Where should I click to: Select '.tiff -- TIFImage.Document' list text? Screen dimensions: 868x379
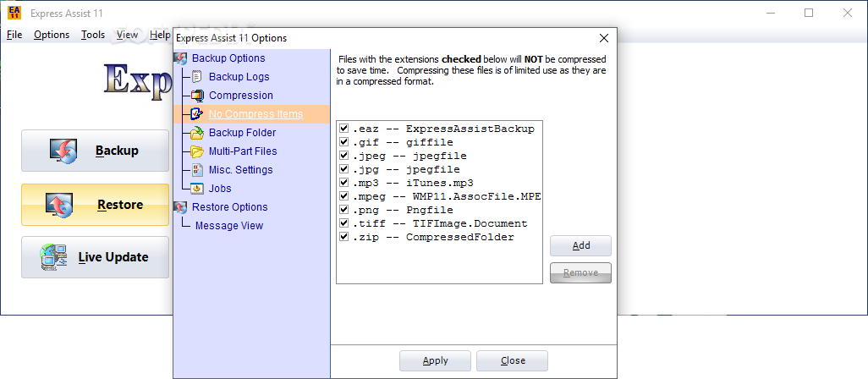(440, 223)
